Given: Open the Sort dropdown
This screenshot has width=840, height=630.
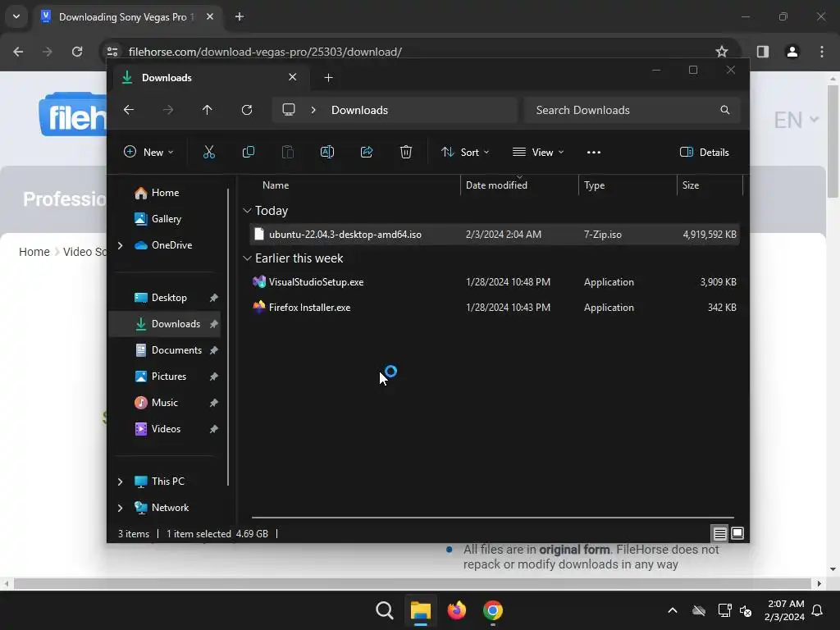Looking at the screenshot, I should (465, 152).
